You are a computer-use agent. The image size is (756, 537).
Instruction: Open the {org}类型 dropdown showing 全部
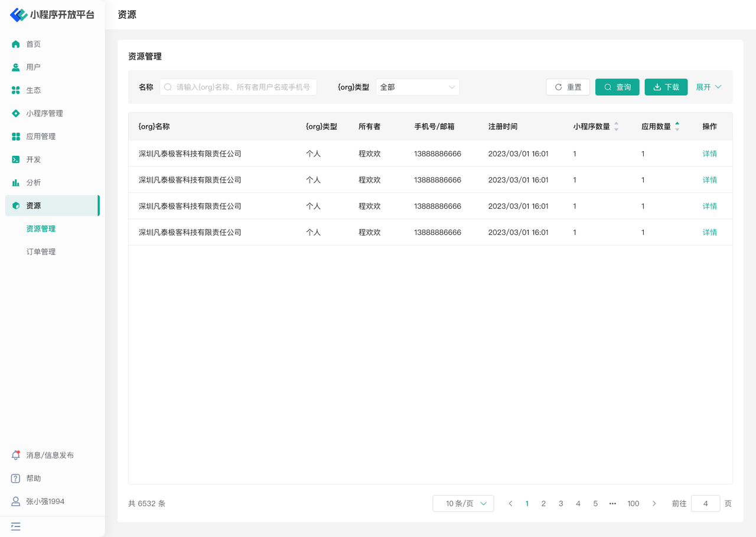[418, 87]
